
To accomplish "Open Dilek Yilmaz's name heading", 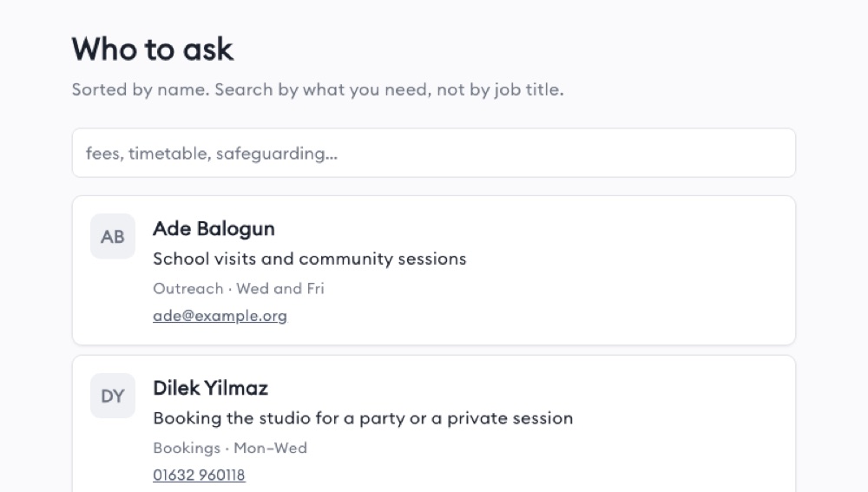I will point(210,388).
